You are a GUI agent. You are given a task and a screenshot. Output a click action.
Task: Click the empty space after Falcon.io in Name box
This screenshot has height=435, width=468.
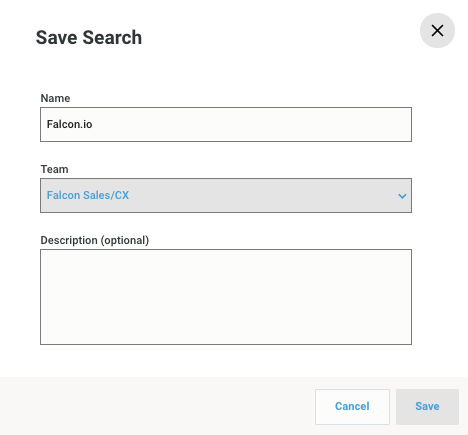pos(250,124)
